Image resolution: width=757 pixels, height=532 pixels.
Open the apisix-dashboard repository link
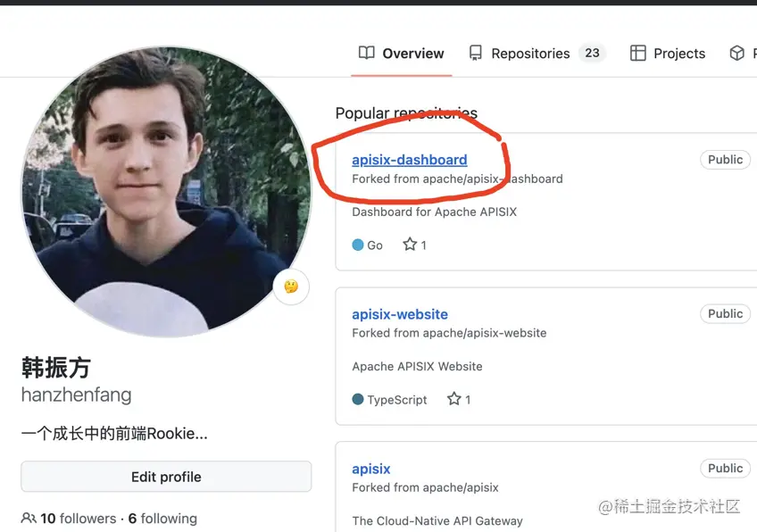pyautogui.click(x=410, y=160)
